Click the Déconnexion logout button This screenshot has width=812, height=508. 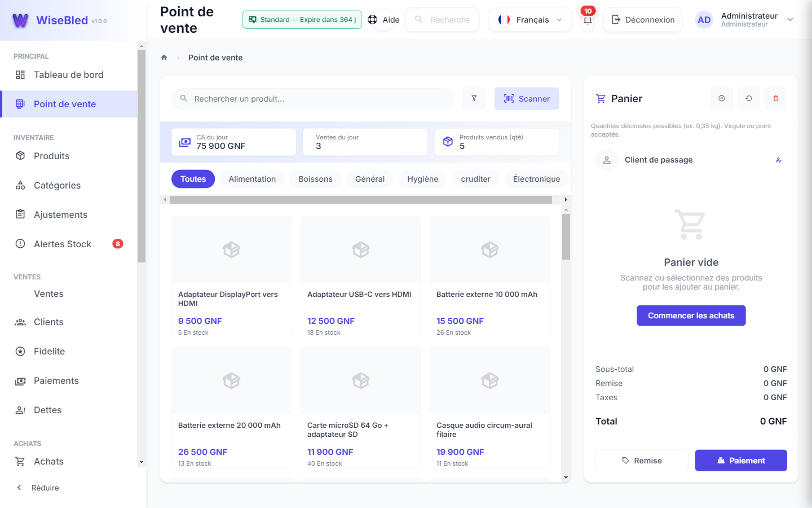[643, 20]
